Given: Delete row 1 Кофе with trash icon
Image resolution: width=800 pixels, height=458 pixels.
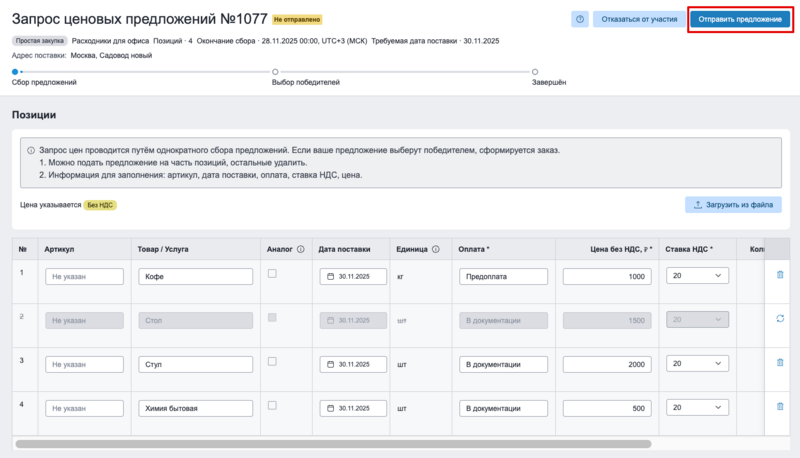Looking at the screenshot, I should [780, 275].
